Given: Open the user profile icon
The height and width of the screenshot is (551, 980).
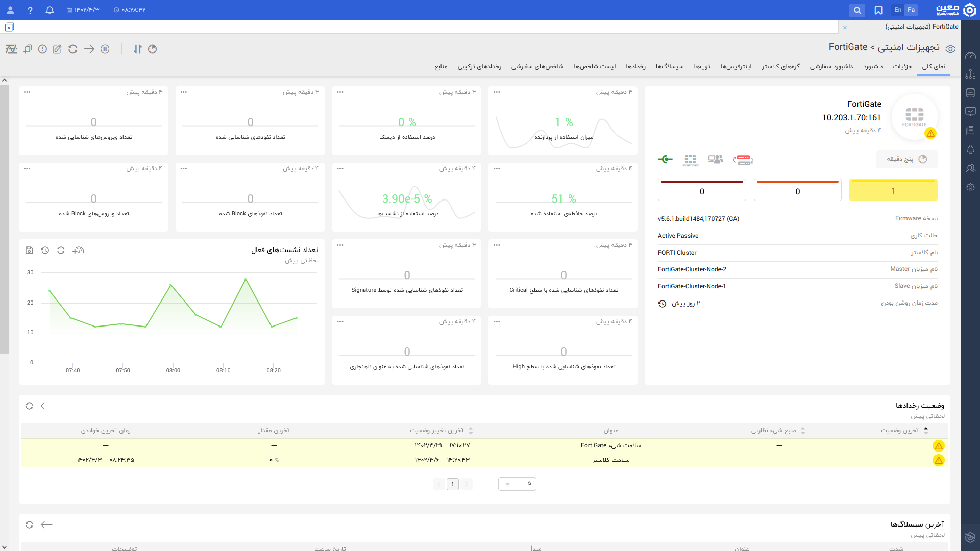Looking at the screenshot, I should [x=10, y=10].
